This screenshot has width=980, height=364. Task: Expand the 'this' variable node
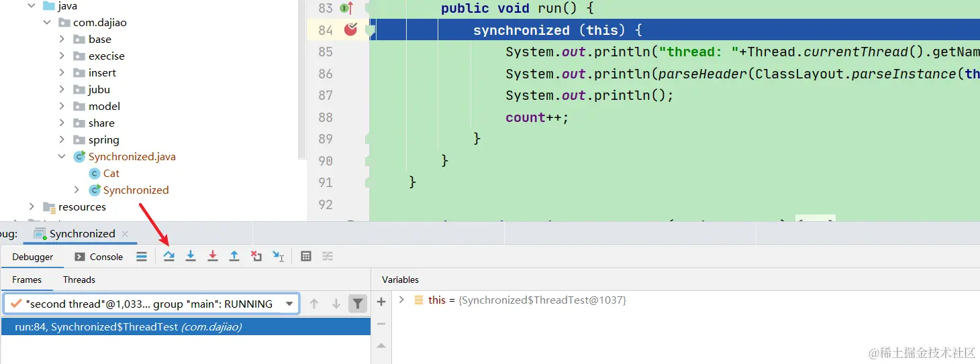click(x=401, y=300)
